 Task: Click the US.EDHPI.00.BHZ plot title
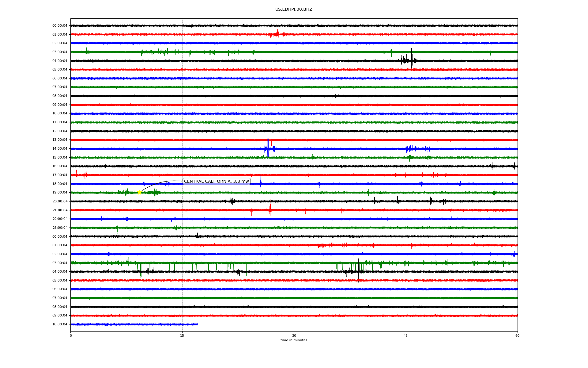pos(294,10)
